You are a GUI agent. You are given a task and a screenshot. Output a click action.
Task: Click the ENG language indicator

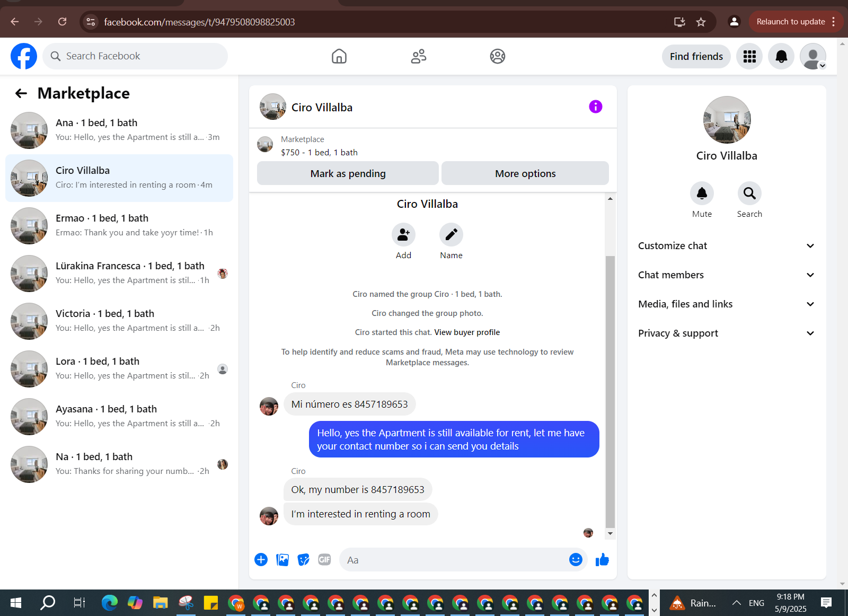tap(756, 603)
